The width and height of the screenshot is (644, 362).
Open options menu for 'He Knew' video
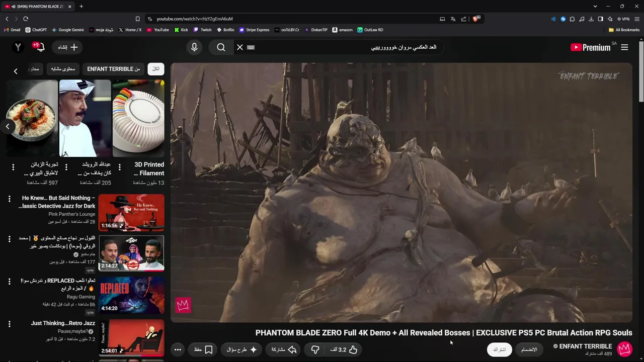[9, 199]
